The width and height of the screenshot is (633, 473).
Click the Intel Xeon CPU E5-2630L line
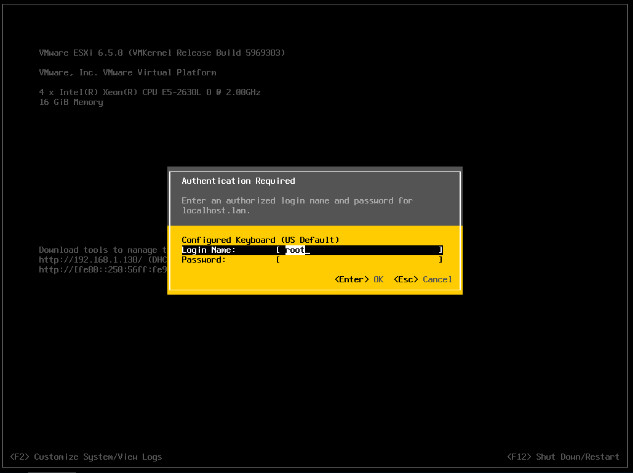pos(149,92)
